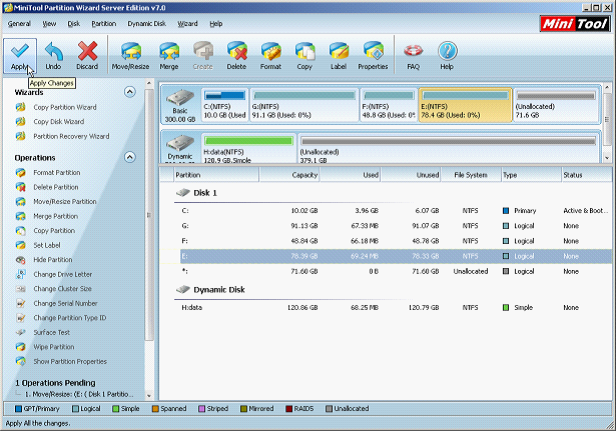Click Dynamic Disk group header
616x431 pixels.
coord(210,290)
